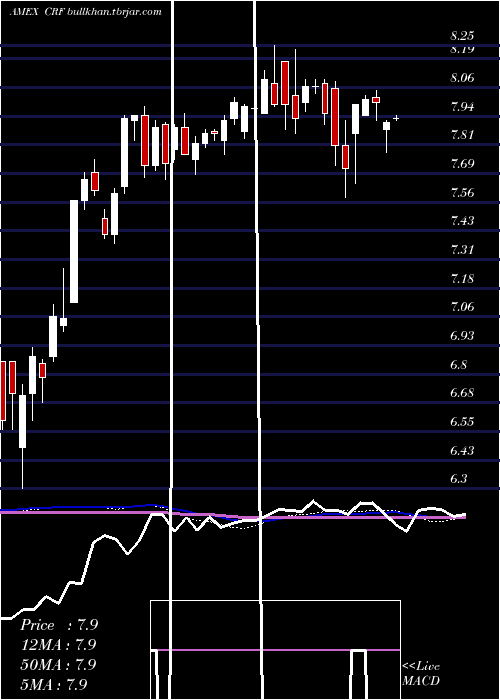The width and height of the screenshot is (500, 700).
Task: Click the 6.43 price axis label
Action: click(462, 450)
